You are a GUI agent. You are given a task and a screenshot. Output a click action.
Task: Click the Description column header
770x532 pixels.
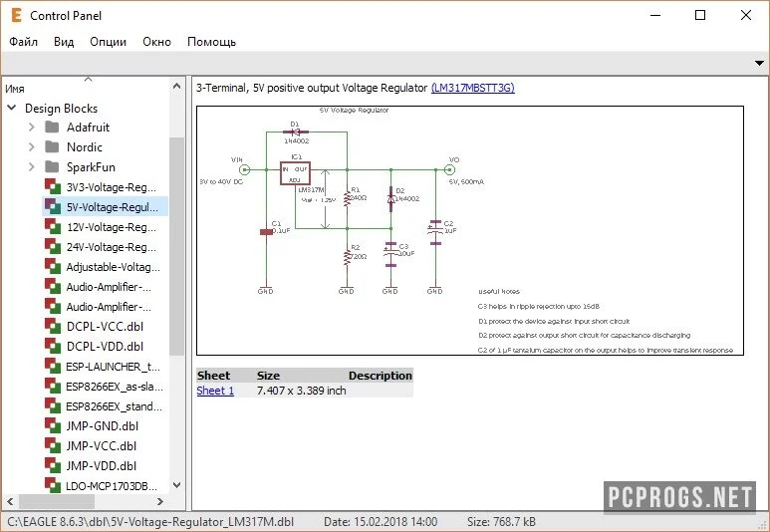tap(381, 376)
